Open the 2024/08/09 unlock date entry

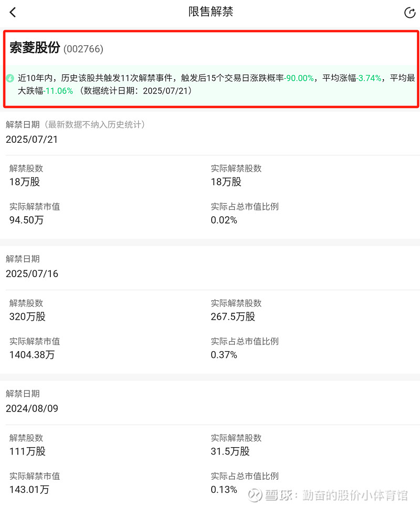[31, 408]
